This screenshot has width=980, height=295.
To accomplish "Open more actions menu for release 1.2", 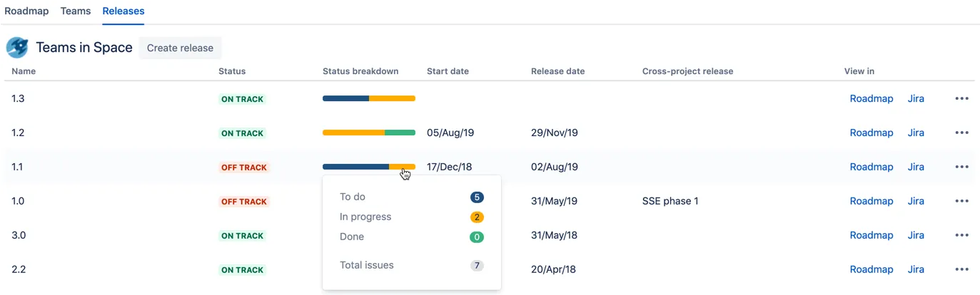I will [961, 133].
